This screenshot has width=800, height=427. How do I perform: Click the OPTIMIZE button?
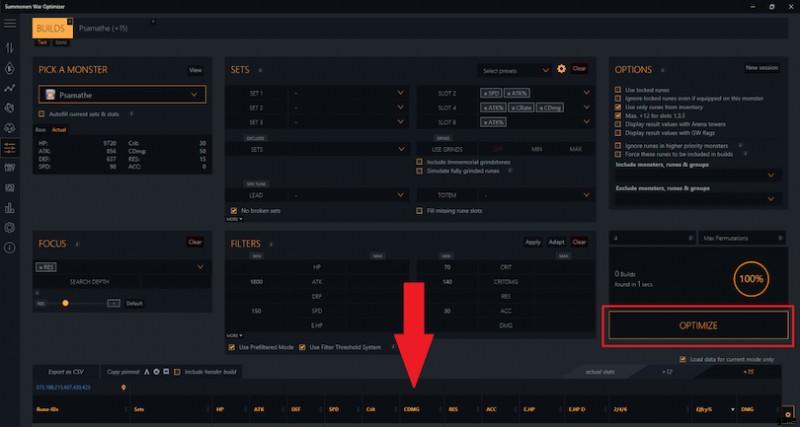click(x=698, y=326)
